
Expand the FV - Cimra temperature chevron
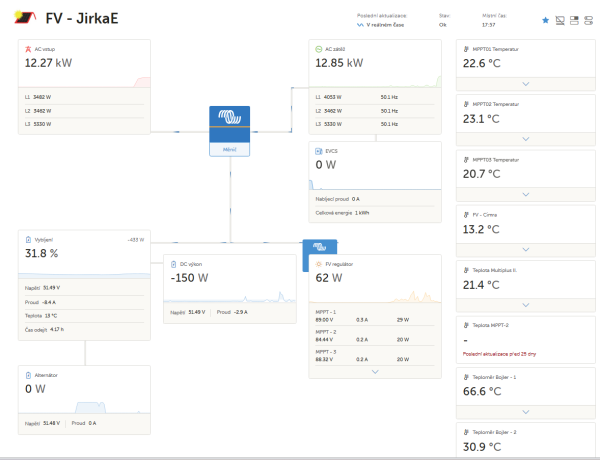(526, 250)
